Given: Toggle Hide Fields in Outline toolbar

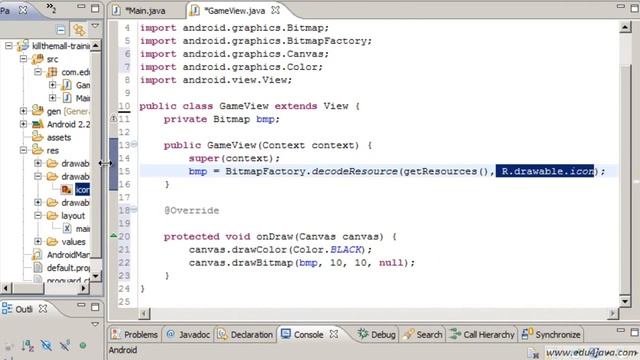Looking at the screenshot, I should (46, 346).
